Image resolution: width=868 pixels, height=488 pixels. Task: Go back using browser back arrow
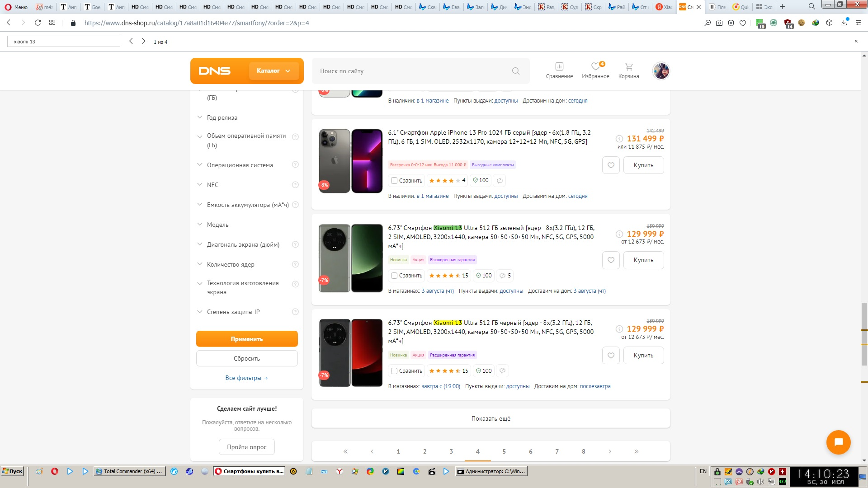pos(9,23)
